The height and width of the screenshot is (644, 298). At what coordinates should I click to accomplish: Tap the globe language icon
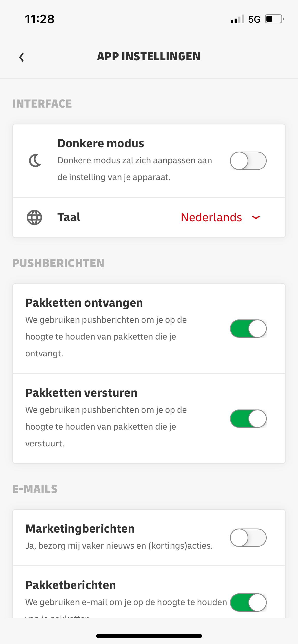tap(34, 217)
